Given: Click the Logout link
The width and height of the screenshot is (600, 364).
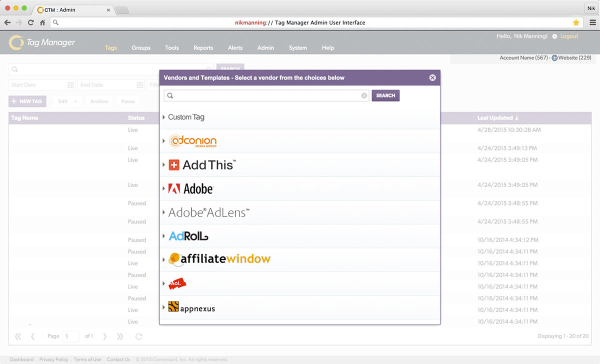Looking at the screenshot, I should point(569,36).
